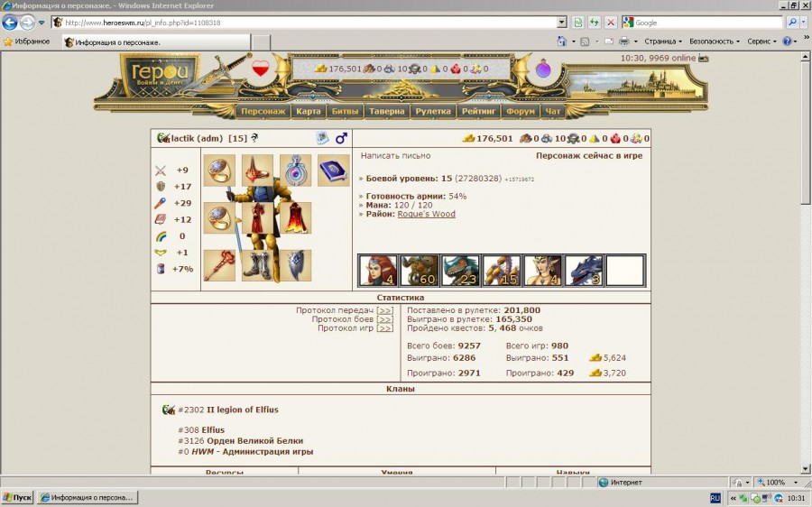Image resolution: width=812 pixels, height=507 pixels.
Task: Expand the Страница dropdown menu
Action: pos(663,41)
